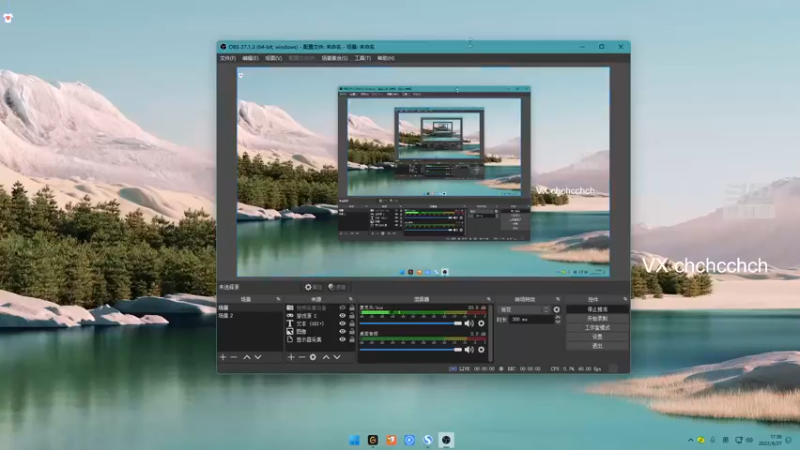Click the 麦克风/Aux volume slider
Image resolution: width=800 pixels, height=450 pixels.
(x=411, y=323)
